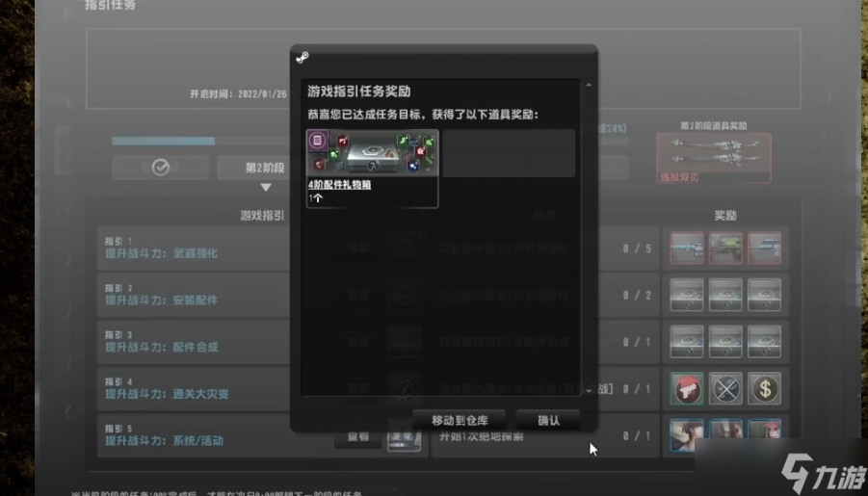The height and width of the screenshot is (496, 868).
Task: Click the 移动到仓库 button
Action: 459,421
